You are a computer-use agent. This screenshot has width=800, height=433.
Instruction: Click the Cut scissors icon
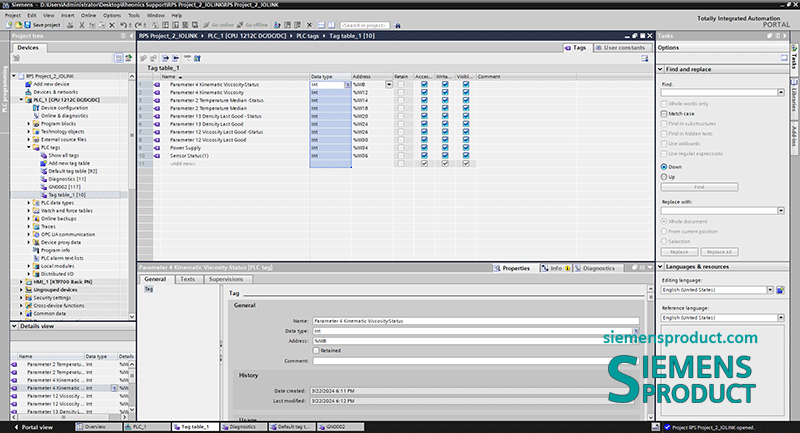(x=82, y=24)
